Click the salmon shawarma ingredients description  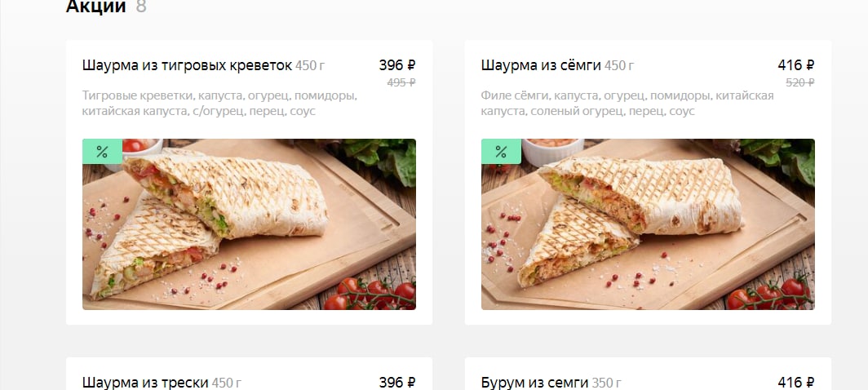[x=627, y=103]
